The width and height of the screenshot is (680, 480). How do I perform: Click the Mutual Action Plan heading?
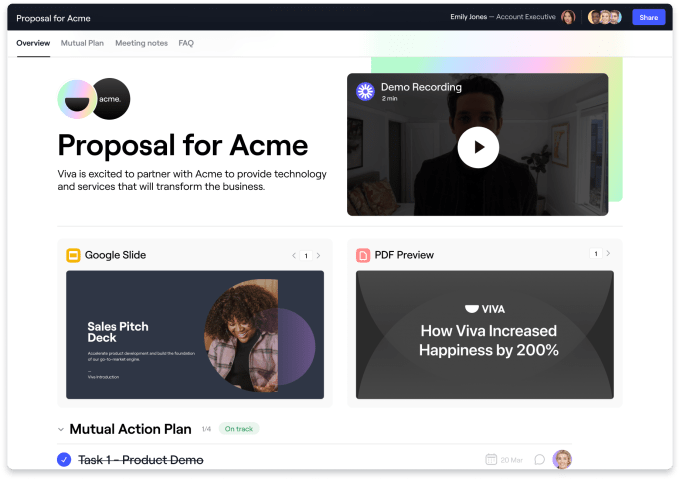point(131,429)
